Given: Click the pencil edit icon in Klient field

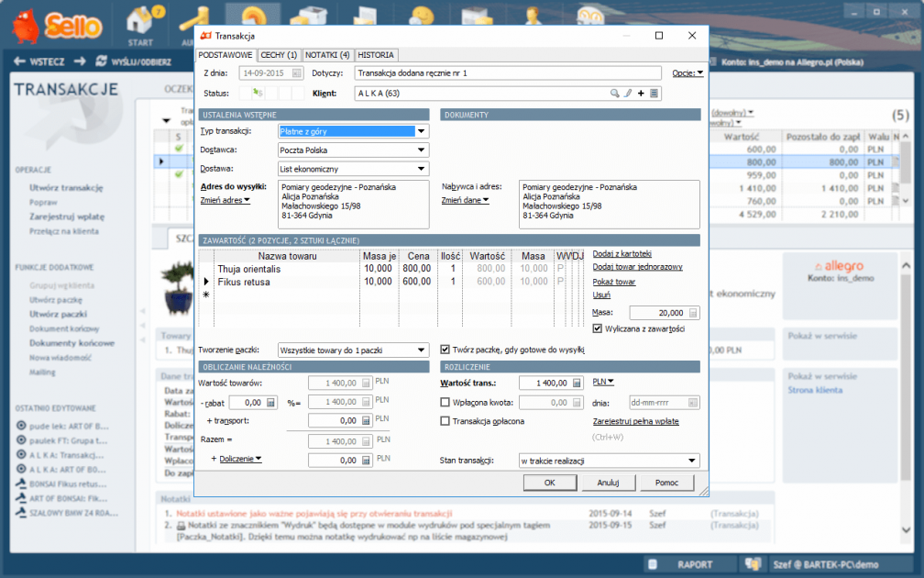Looking at the screenshot, I should pos(628,94).
